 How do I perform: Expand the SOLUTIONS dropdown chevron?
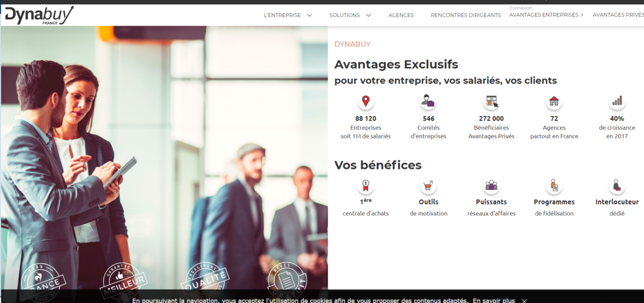pyautogui.click(x=369, y=15)
